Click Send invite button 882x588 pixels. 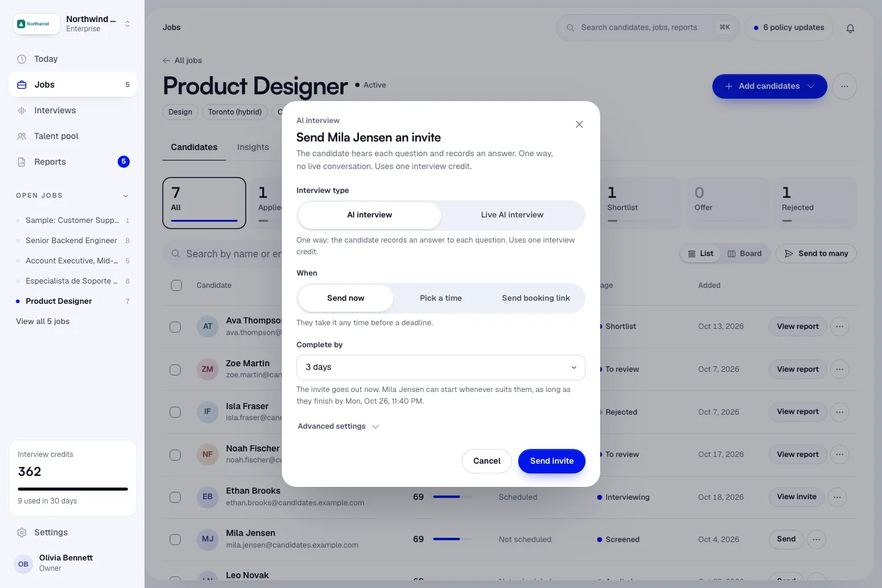pos(552,461)
